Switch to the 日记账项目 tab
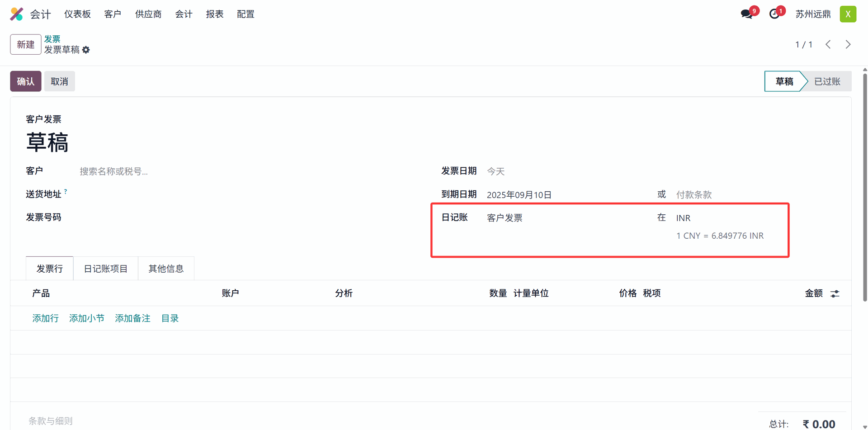868x430 pixels. click(x=106, y=269)
